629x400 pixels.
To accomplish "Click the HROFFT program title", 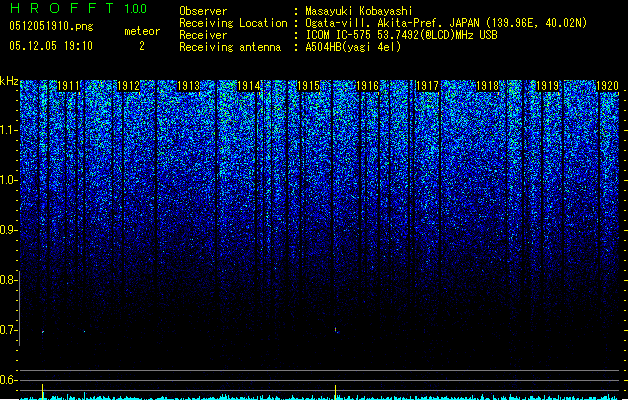I will 62,8.
